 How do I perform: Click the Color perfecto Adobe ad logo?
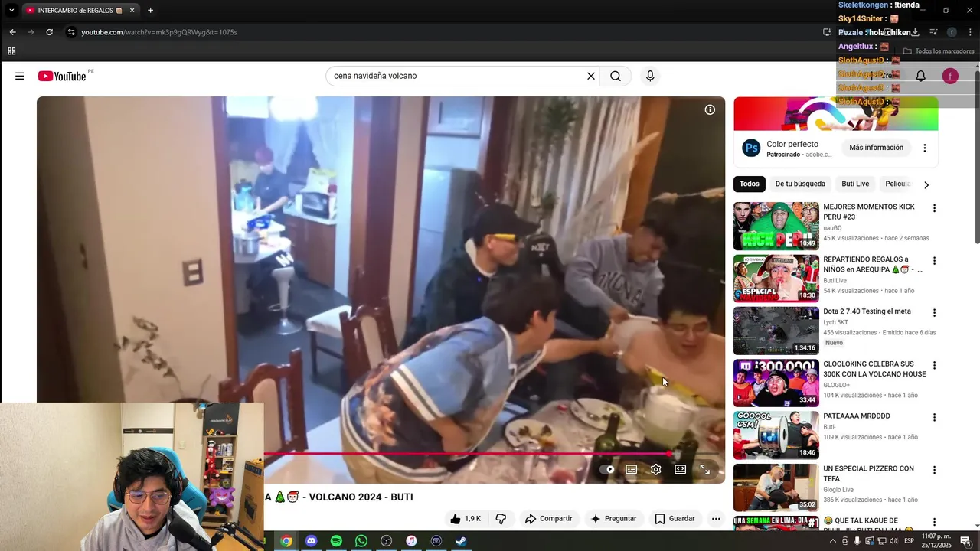click(x=751, y=148)
